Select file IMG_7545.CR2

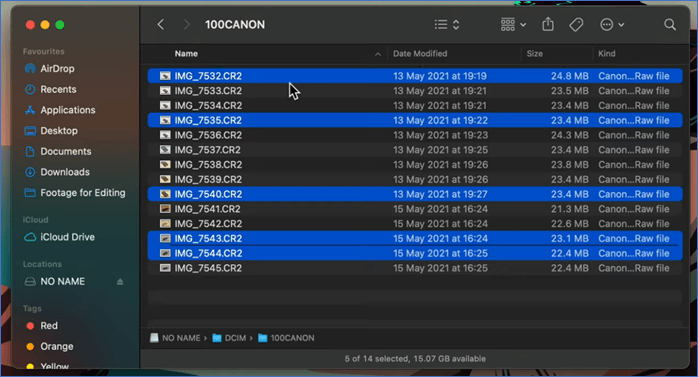pyautogui.click(x=415, y=268)
